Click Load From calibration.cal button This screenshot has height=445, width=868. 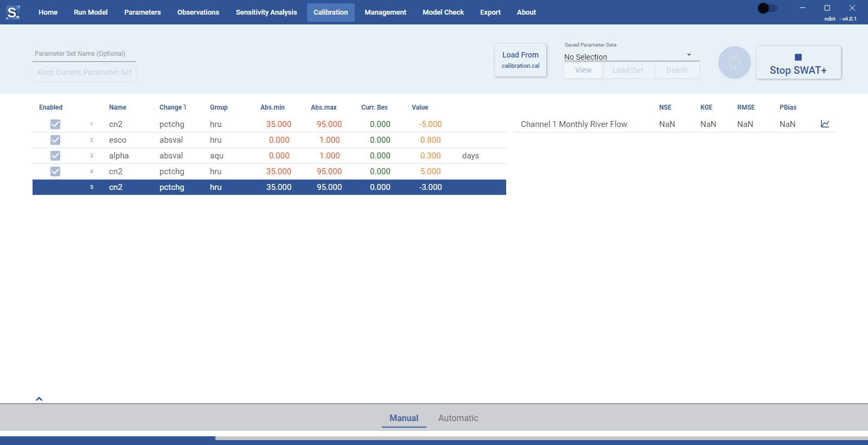(521, 60)
